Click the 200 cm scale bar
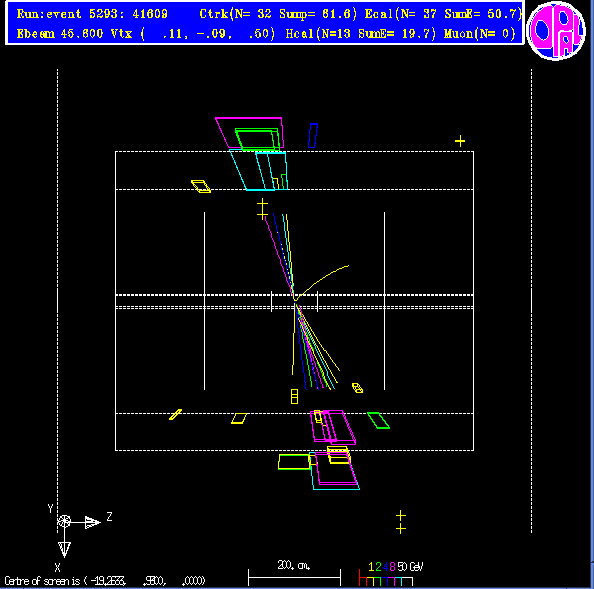The image size is (594, 589). tap(294, 578)
